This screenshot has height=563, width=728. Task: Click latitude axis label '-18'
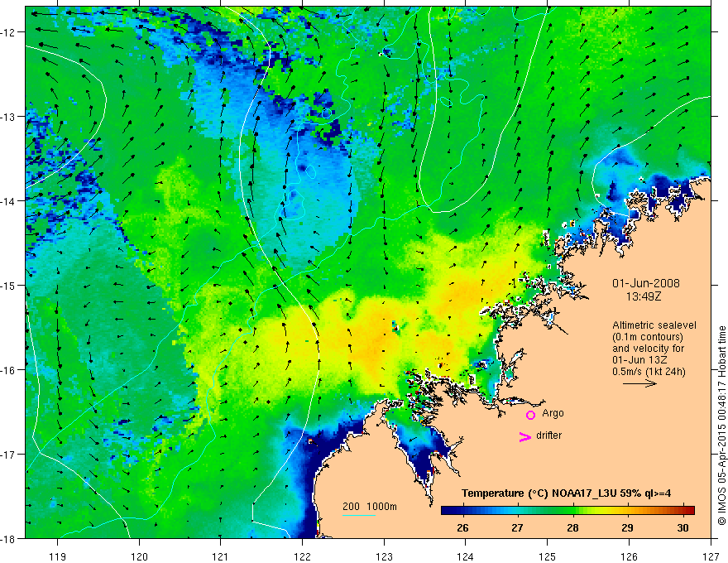coord(10,539)
